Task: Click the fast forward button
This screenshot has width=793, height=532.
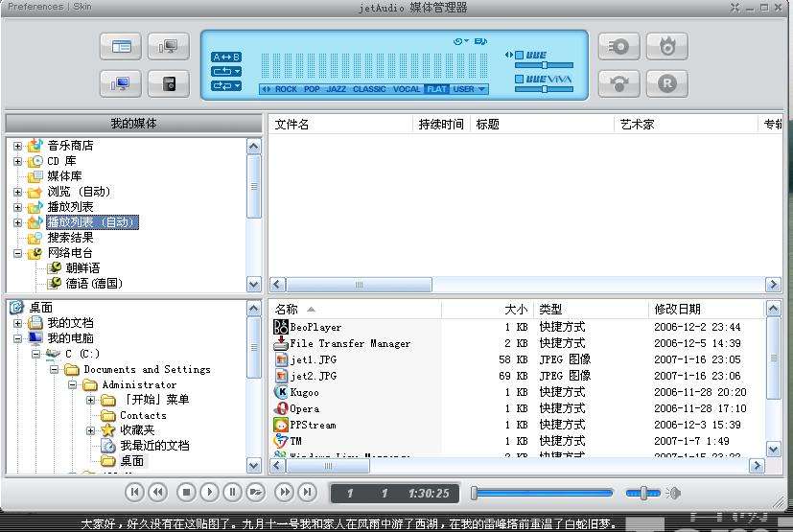Action: click(284, 492)
